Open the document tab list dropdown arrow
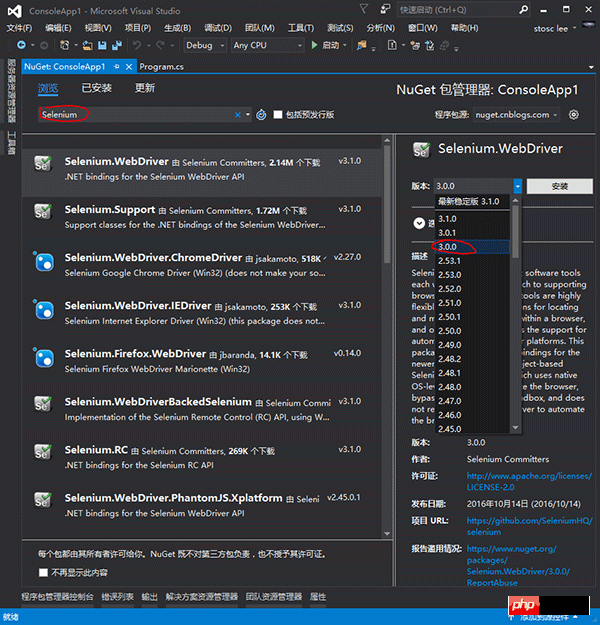This screenshot has height=625, width=600. coord(591,67)
